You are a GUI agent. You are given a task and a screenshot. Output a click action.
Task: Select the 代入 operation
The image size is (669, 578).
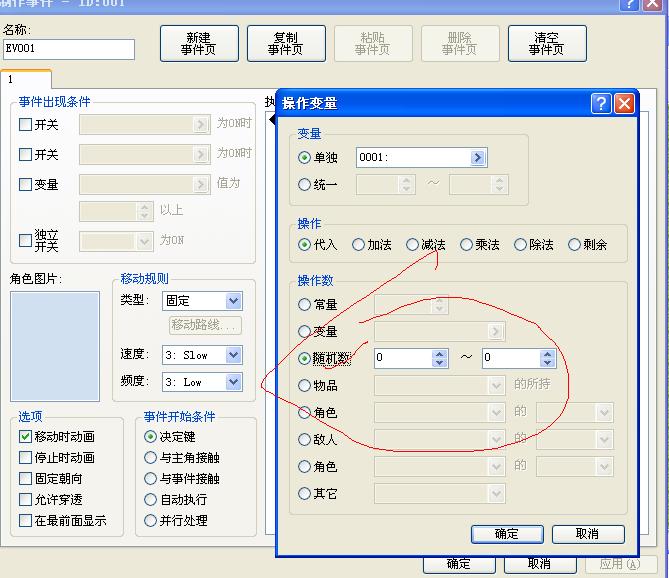[304, 245]
